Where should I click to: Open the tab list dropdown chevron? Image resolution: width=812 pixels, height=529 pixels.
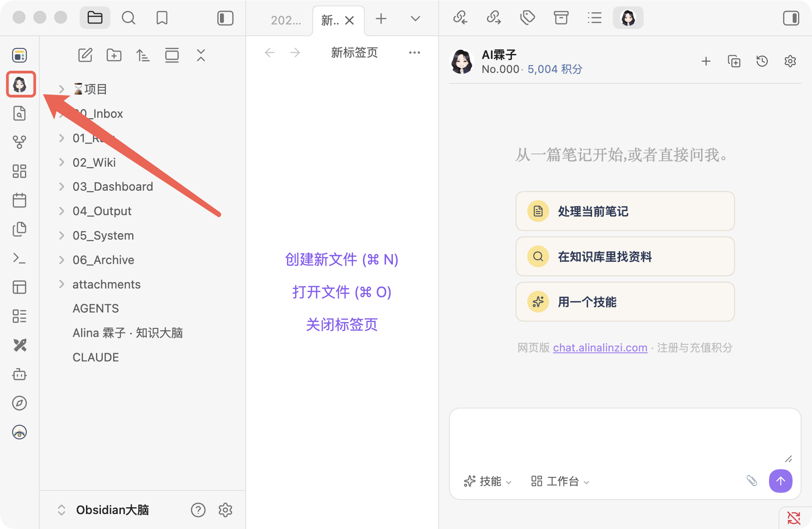pos(416,19)
